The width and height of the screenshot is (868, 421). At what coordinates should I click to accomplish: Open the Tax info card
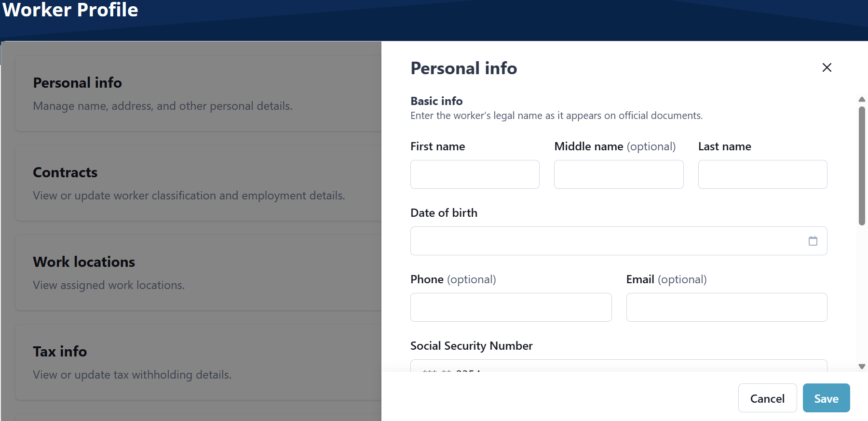pyautogui.click(x=198, y=362)
